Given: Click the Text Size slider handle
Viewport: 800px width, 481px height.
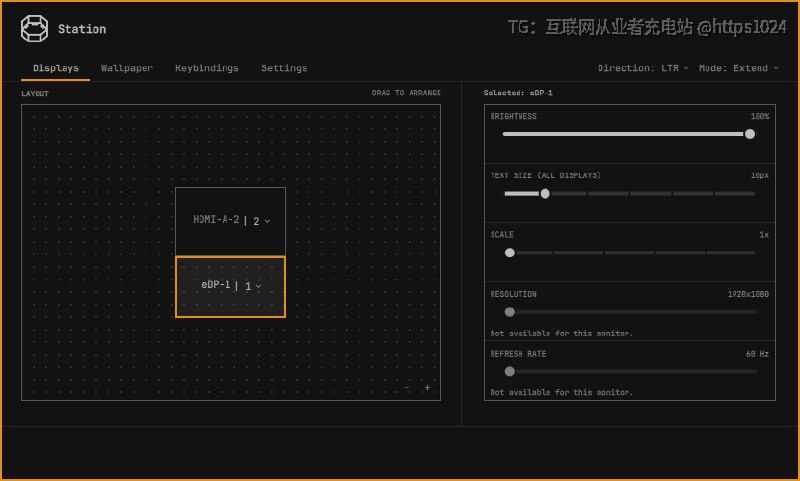Looking at the screenshot, I should click(x=545, y=194).
